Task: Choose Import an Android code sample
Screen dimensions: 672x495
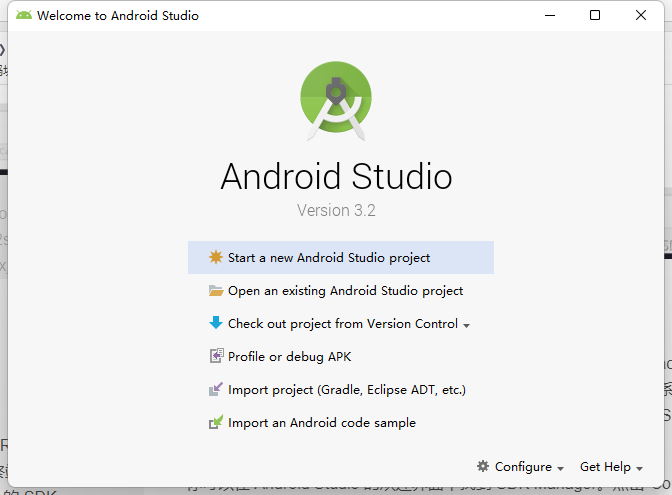Action: [x=341, y=423]
